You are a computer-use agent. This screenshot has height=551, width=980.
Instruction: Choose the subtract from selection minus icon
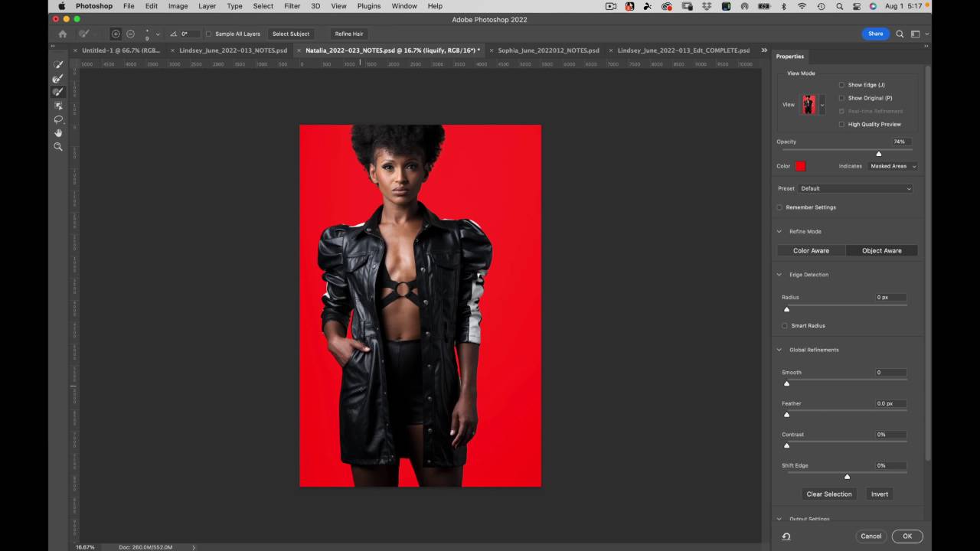tap(130, 34)
